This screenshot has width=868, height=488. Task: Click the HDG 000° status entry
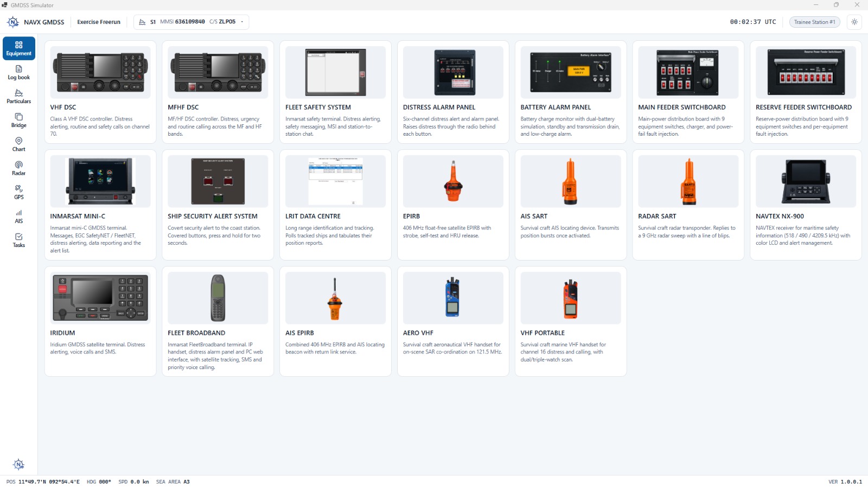tap(99, 481)
